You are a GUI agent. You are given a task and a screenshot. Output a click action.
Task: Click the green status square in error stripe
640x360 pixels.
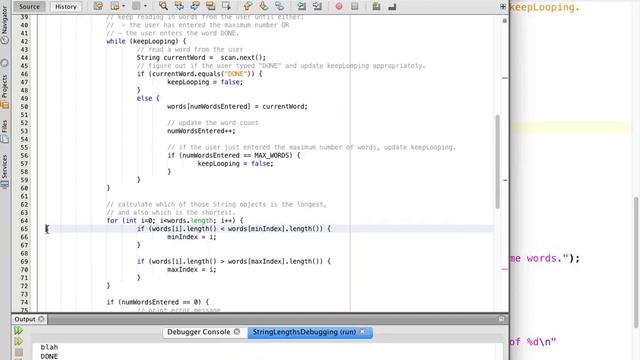505,20
